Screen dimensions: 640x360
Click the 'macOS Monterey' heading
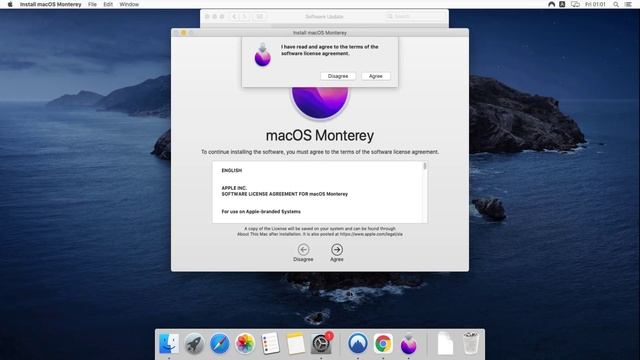(x=320, y=136)
